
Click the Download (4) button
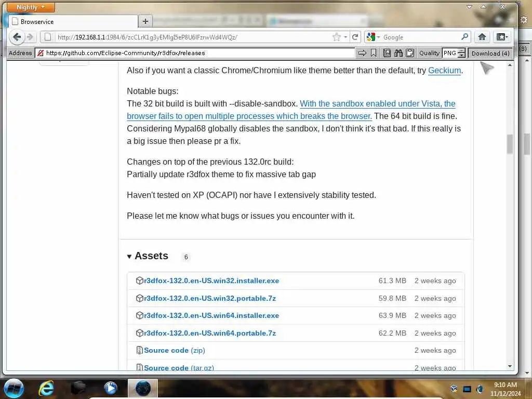[x=490, y=54]
